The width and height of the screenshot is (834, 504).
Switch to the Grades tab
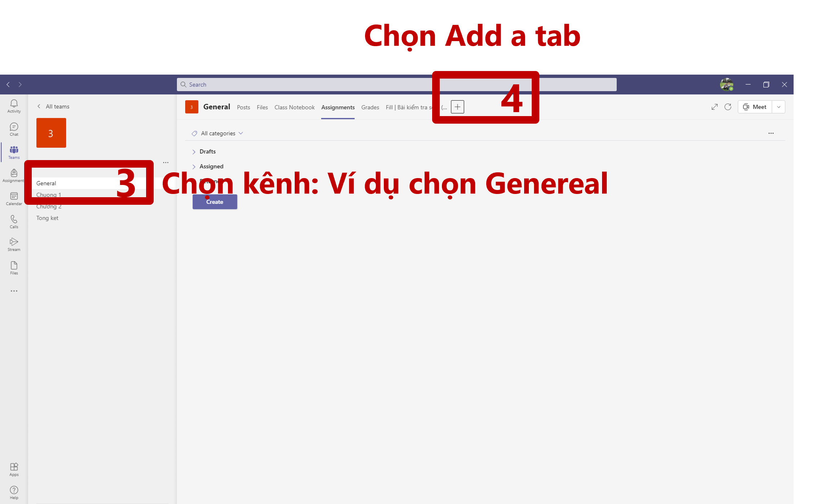370,107
